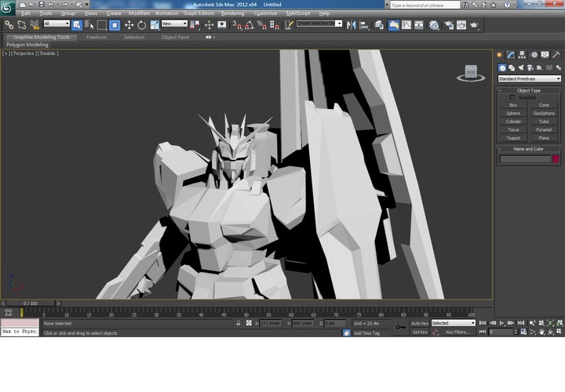Click the Zoom Extents All icon
Viewport: 565px width, 392px height.
click(x=560, y=323)
